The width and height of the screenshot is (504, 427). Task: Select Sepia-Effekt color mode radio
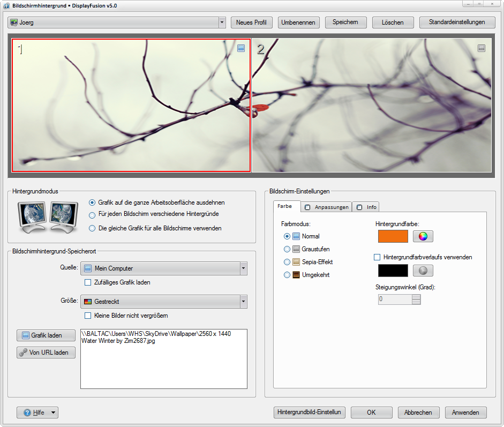point(287,262)
